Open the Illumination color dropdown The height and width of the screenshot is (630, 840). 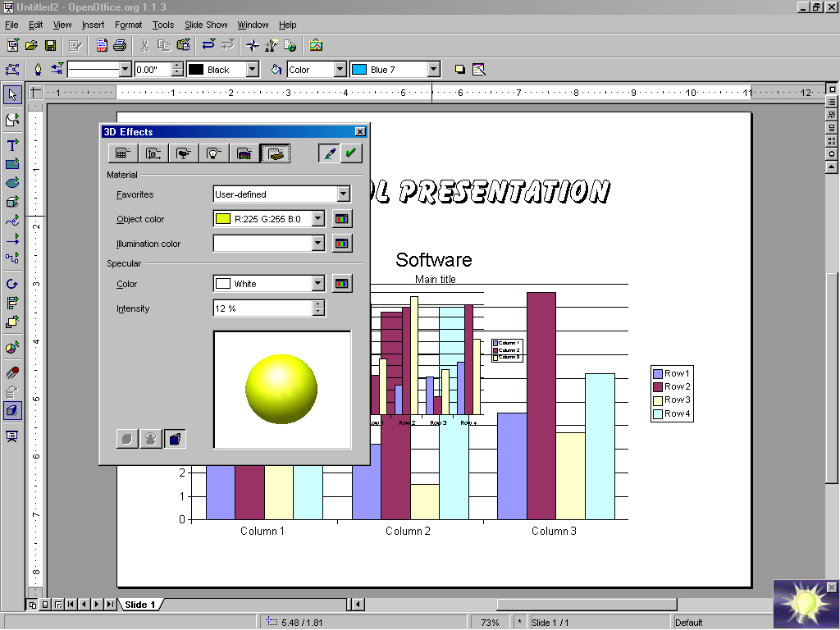[x=318, y=244]
